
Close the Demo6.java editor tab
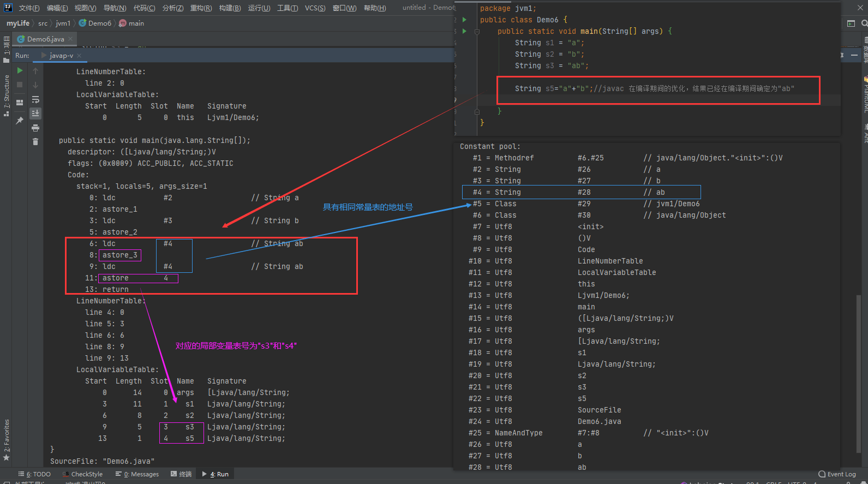coord(70,39)
